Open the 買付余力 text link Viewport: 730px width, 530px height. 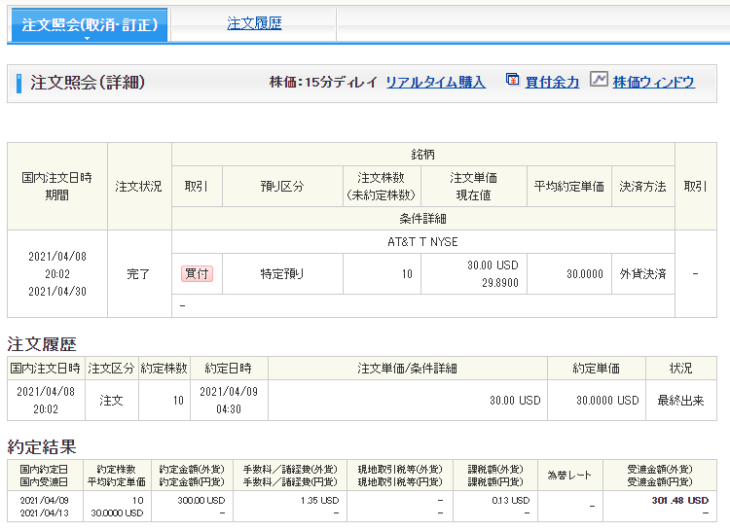tap(552, 83)
